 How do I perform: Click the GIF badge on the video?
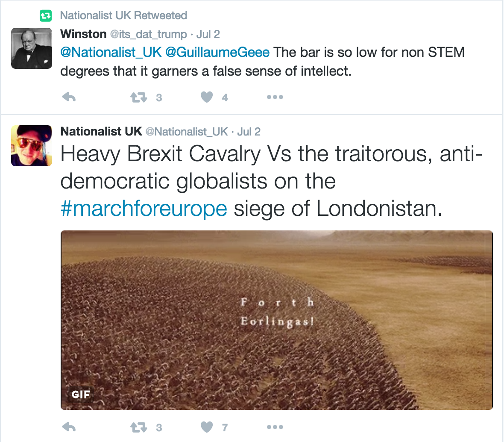click(81, 394)
